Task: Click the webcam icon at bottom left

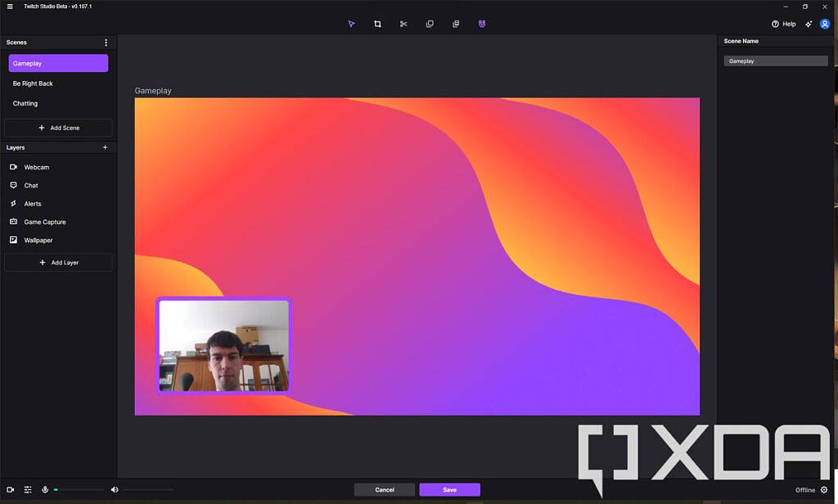Action: click(x=9, y=488)
